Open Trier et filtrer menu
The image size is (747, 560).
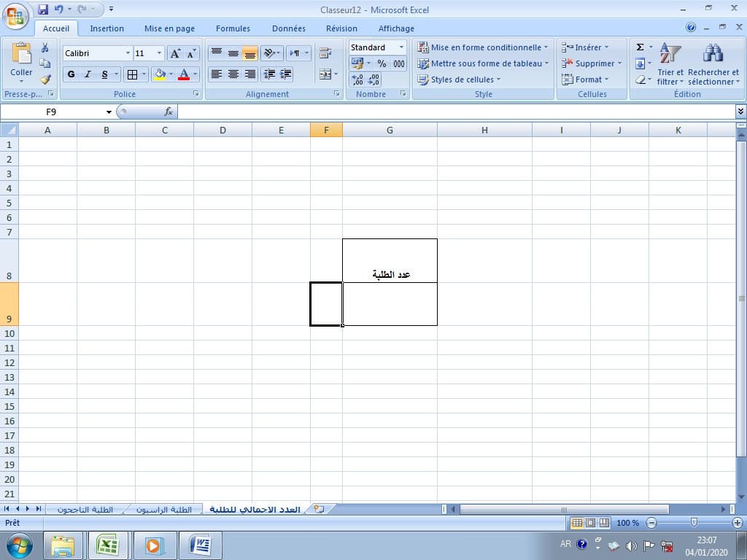670,64
